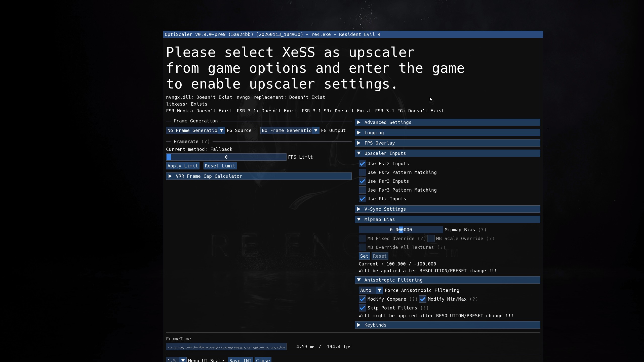This screenshot has height=362, width=644.
Task: Click the Mipmap Bias value field
Action: 401,230
